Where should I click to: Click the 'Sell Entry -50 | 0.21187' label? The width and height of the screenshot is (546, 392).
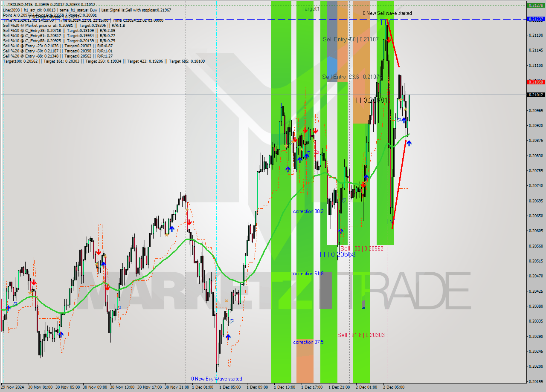[x=351, y=39]
